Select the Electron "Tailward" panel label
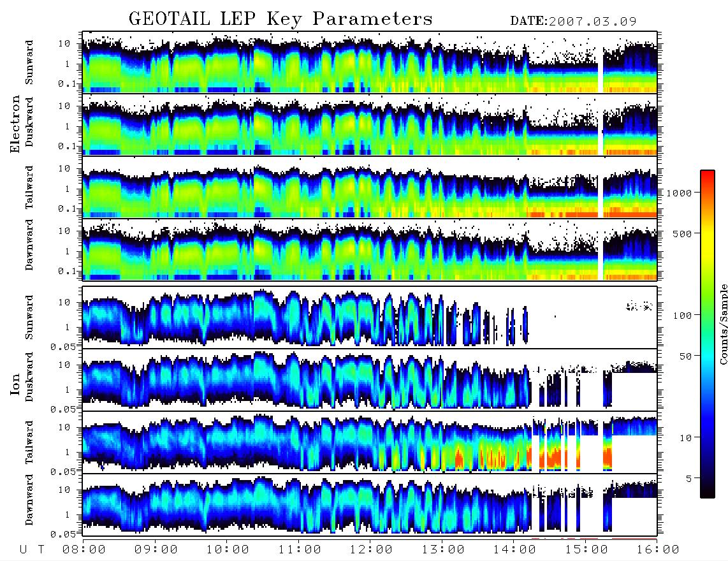The width and height of the screenshot is (728, 561). 29,187
